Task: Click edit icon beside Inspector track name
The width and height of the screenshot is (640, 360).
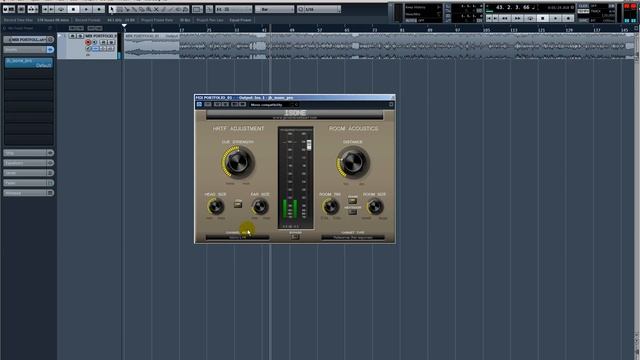Action: coord(50,40)
